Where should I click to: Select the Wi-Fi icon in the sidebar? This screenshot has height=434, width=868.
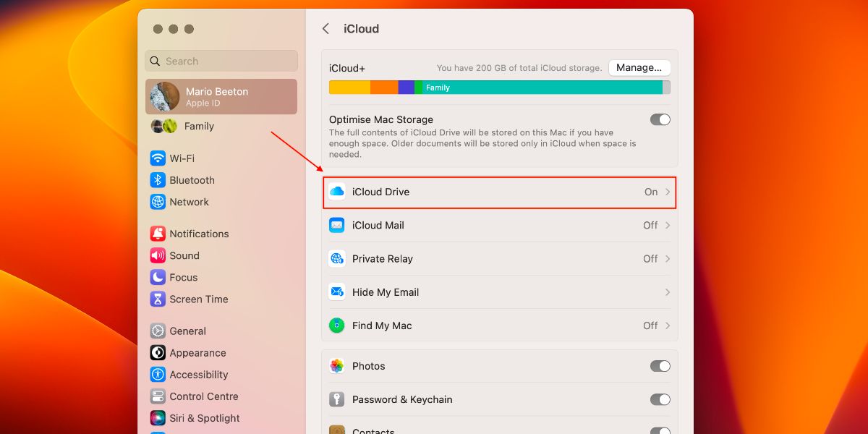[158, 158]
